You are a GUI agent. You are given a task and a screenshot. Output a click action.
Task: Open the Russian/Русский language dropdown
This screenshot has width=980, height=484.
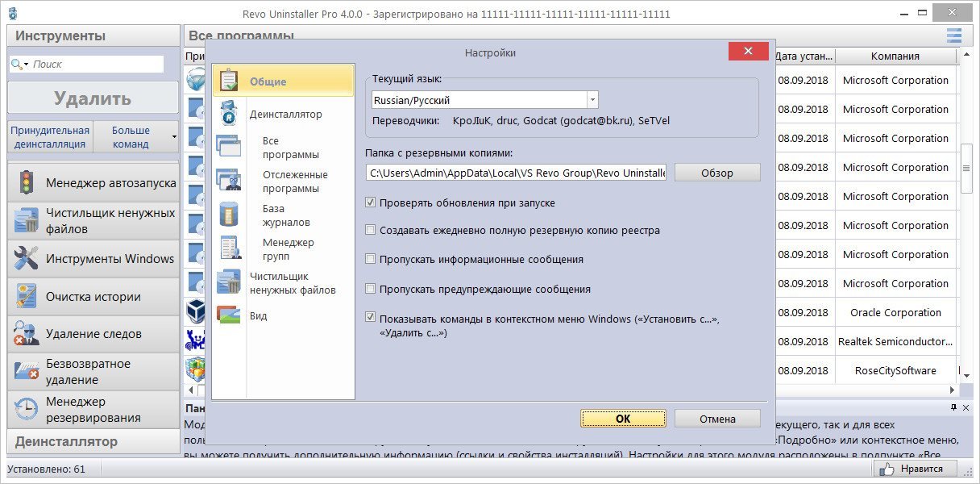coord(592,100)
